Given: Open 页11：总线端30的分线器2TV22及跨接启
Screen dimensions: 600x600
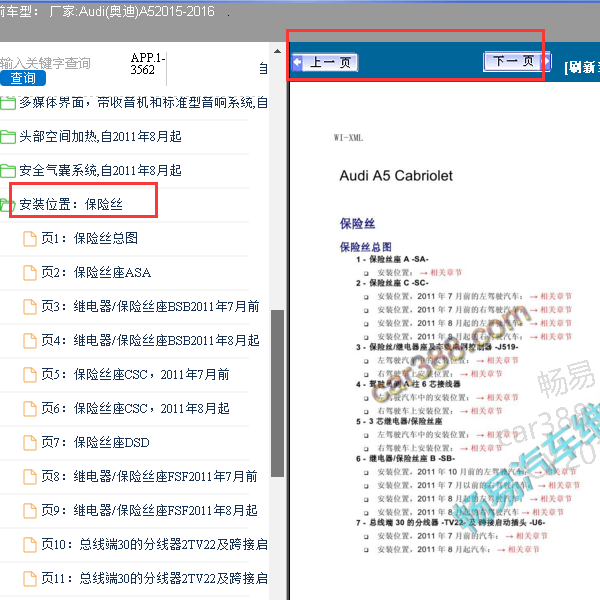Looking at the screenshot, I should coord(155,578).
